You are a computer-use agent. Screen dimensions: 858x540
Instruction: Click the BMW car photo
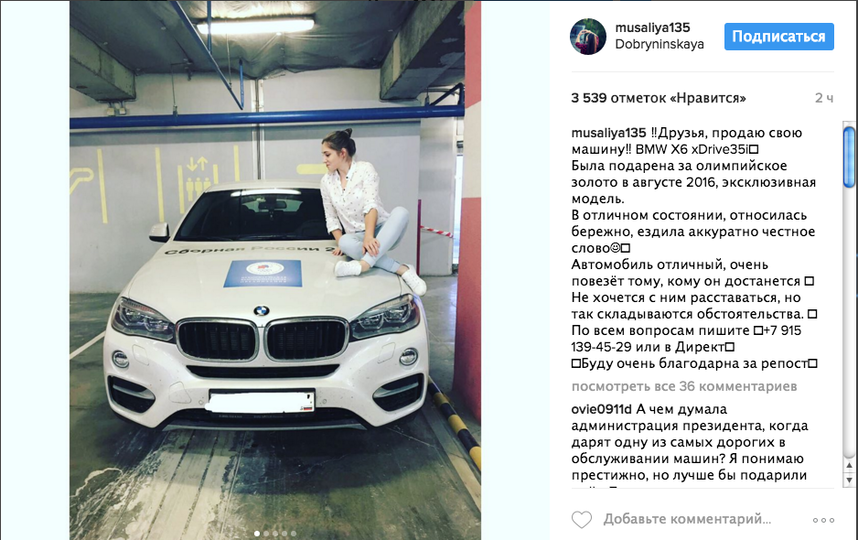tap(275, 270)
